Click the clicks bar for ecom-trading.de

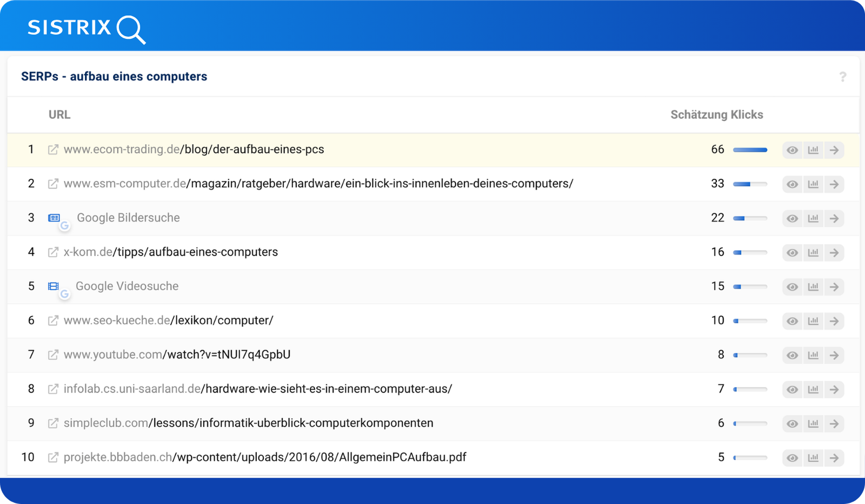click(750, 150)
